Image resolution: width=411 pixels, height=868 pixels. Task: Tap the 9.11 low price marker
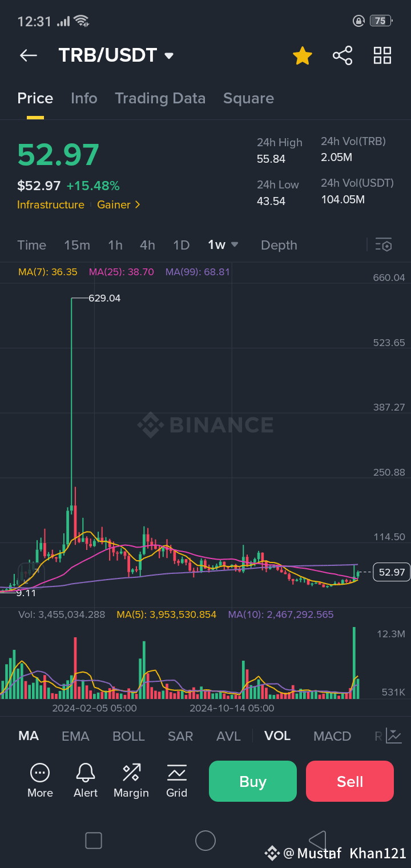coord(26,593)
